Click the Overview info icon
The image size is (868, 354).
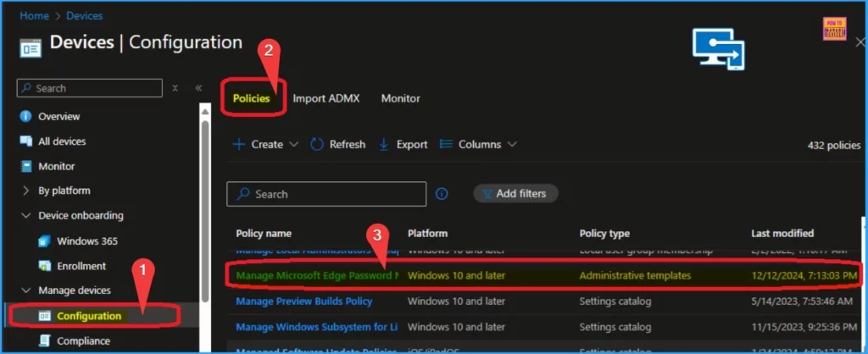pos(25,116)
